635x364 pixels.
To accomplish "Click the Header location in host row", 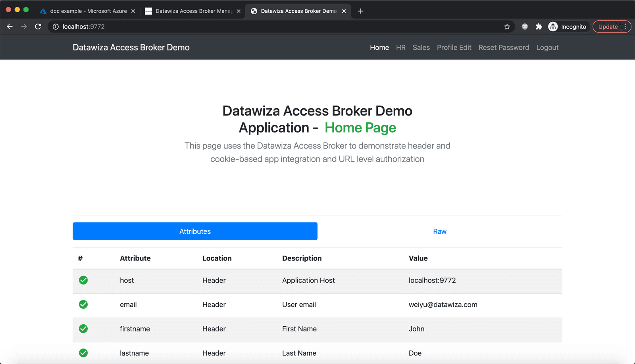I will 214,280.
